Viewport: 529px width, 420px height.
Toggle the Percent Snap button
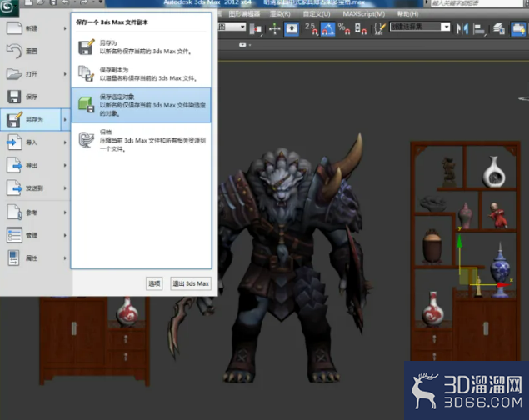(344, 29)
